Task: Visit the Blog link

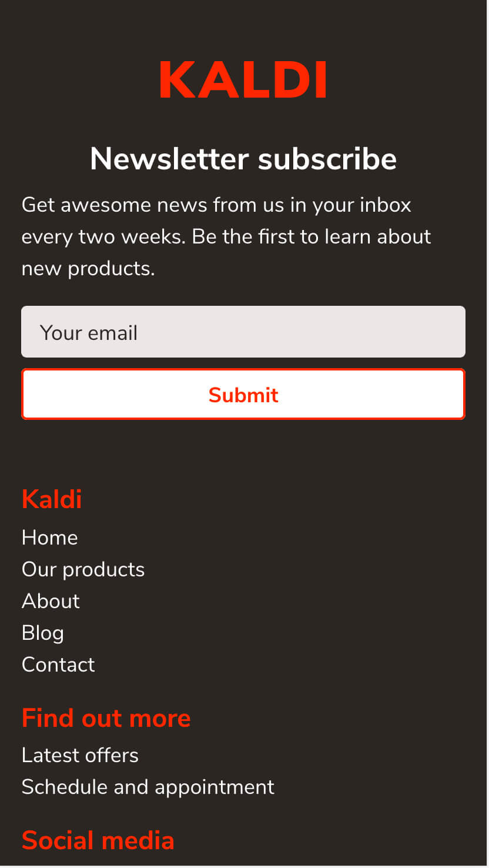Action: pos(43,633)
